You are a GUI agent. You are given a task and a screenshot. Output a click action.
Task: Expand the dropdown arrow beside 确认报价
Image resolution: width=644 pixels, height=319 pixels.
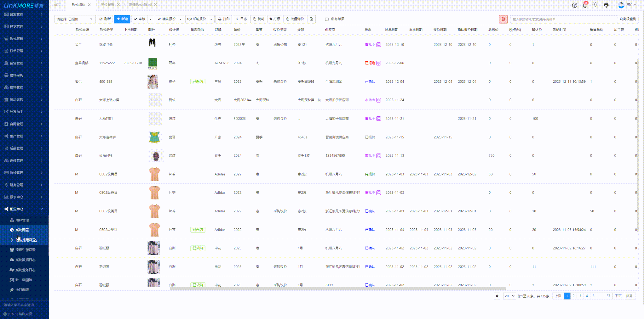181,19
